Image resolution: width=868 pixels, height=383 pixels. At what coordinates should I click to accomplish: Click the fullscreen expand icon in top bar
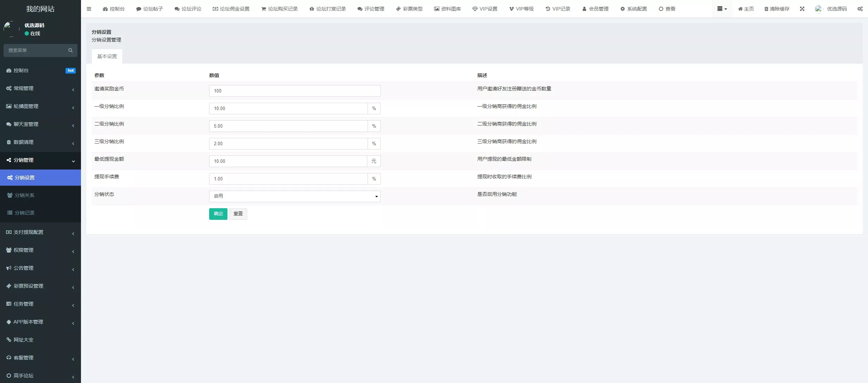point(802,9)
